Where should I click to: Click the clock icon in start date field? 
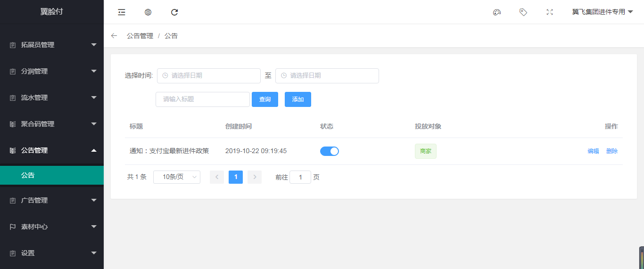[165, 75]
